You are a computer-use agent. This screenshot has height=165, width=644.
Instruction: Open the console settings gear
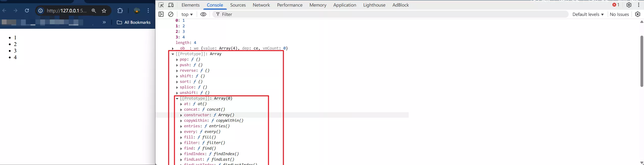(x=637, y=14)
